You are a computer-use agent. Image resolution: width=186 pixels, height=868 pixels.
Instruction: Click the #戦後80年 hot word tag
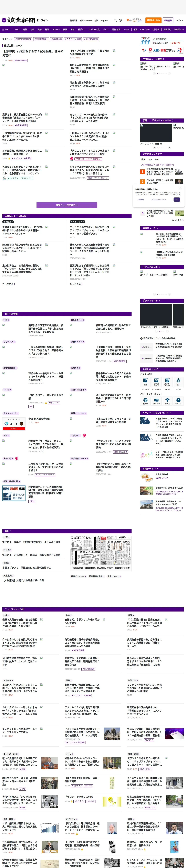click(x=56, y=39)
